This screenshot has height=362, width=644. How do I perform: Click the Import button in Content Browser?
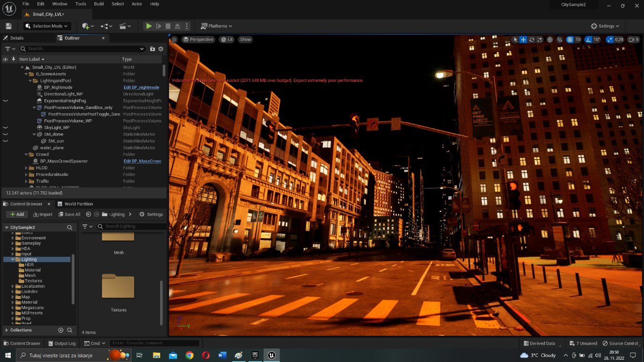43,214
